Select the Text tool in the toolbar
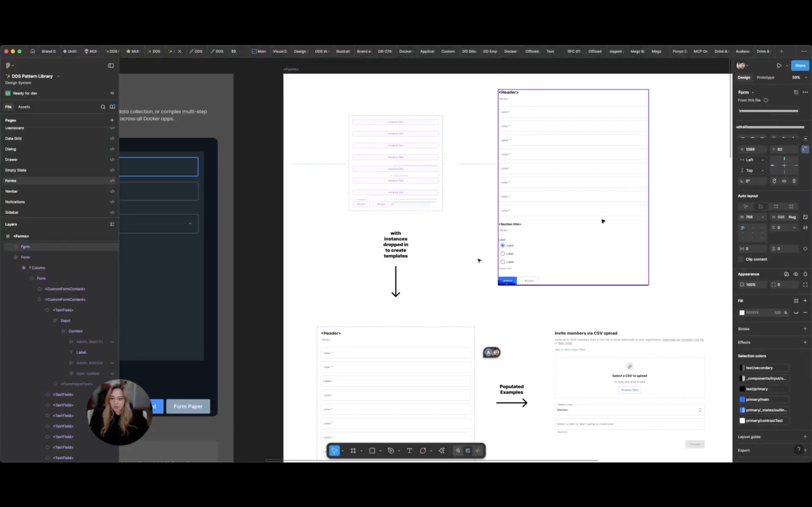812x507 pixels. [x=409, y=451]
